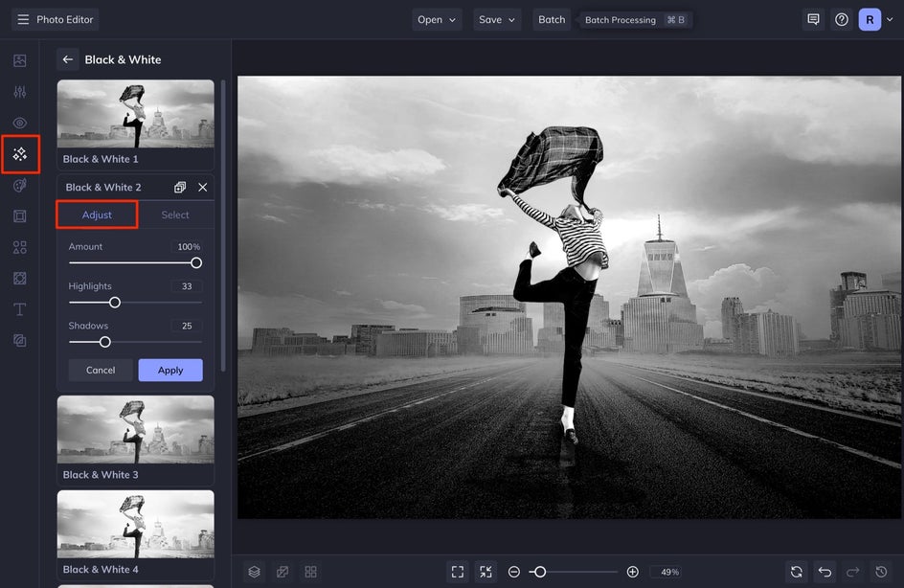The width and height of the screenshot is (904, 588).
Task: Open the Image Manager sidebar icon
Action: 19,60
